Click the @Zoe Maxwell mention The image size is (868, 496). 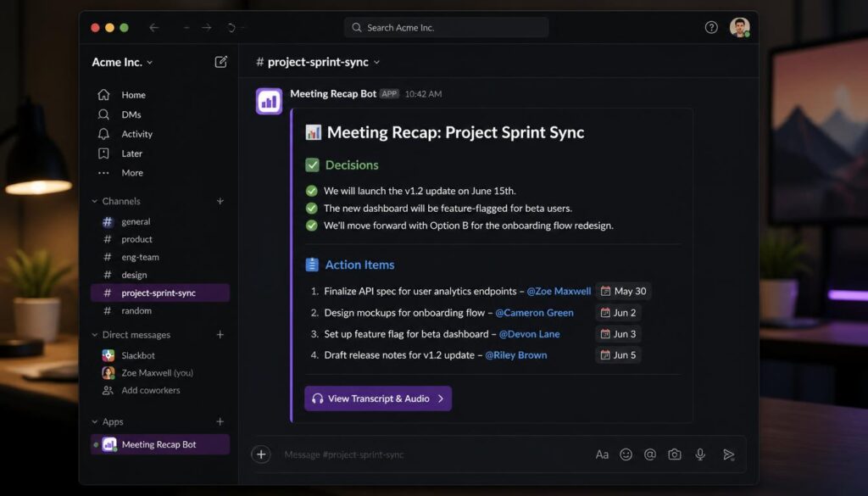point(559,291)
